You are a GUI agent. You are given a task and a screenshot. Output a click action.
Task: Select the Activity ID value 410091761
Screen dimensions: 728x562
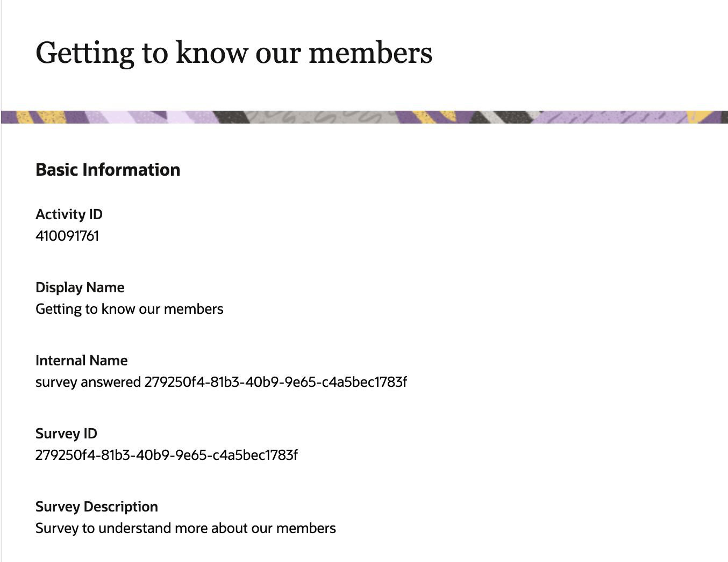67,236
